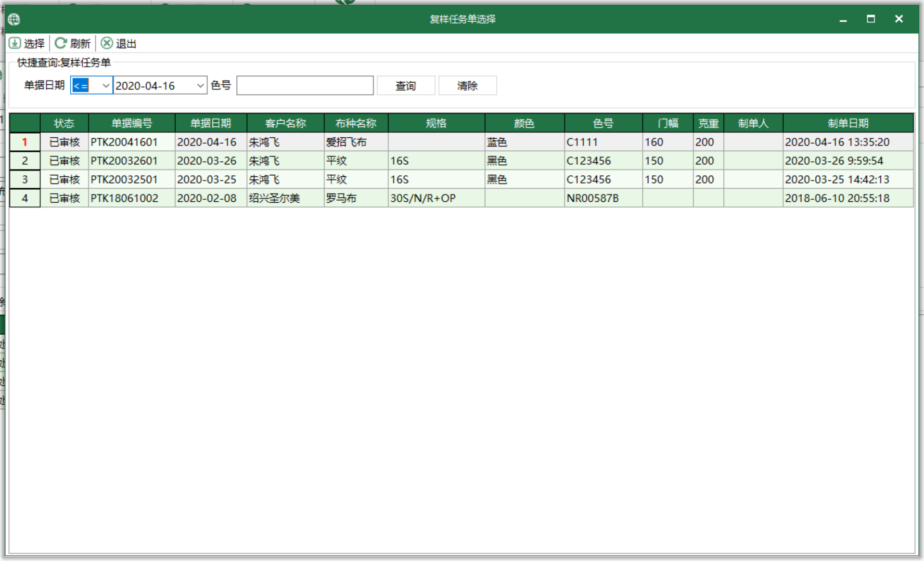Open the <= comparison operator dropdown
924x561 pixels.
tap(106, 86)
